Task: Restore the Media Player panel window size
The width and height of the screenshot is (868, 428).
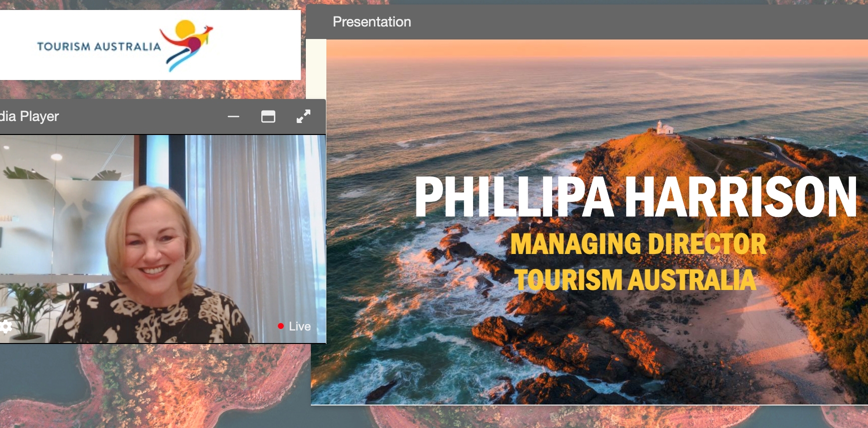Action: coord(268,116)
